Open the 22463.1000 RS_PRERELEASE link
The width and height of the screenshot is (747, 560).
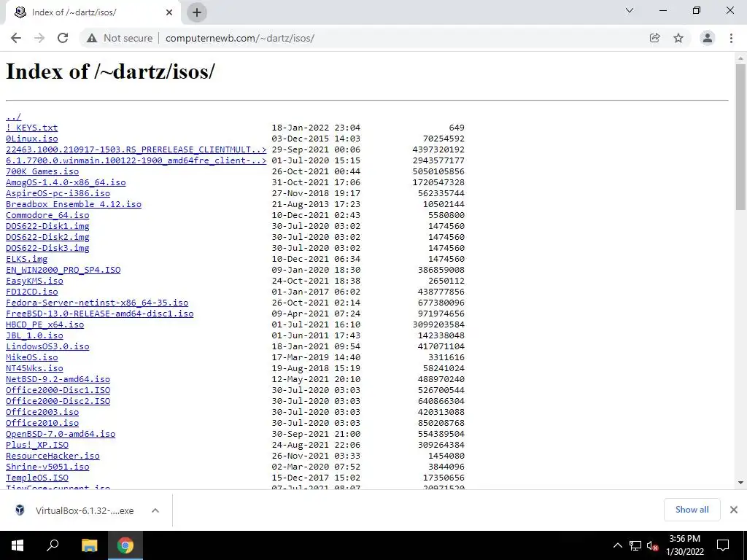pyautogui.click(x=136, y=149)
